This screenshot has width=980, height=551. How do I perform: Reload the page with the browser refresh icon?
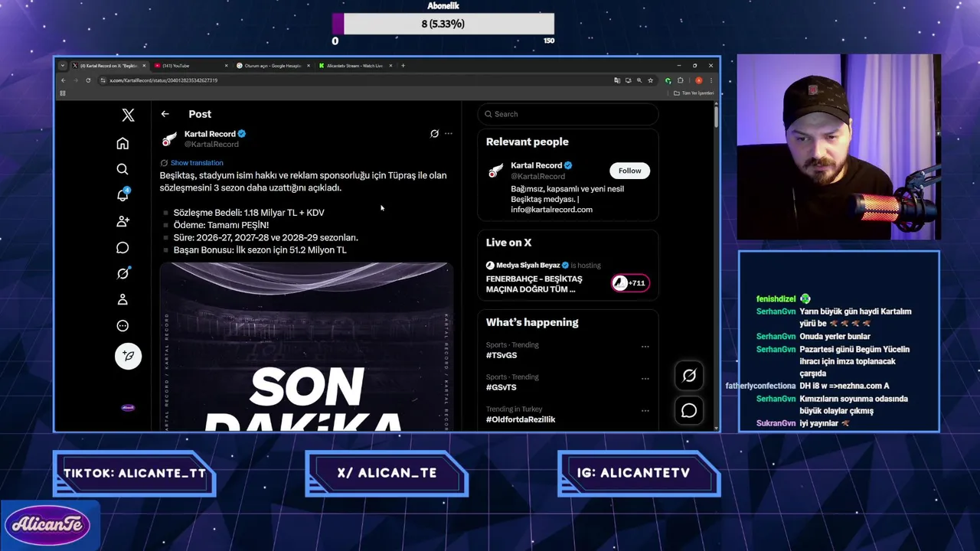(88, 80)
